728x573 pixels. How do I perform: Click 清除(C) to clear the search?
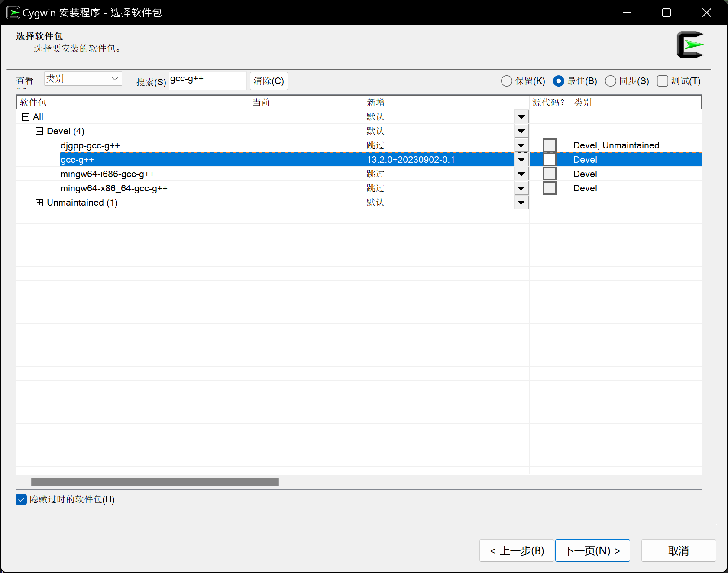[x=269, y=81]
